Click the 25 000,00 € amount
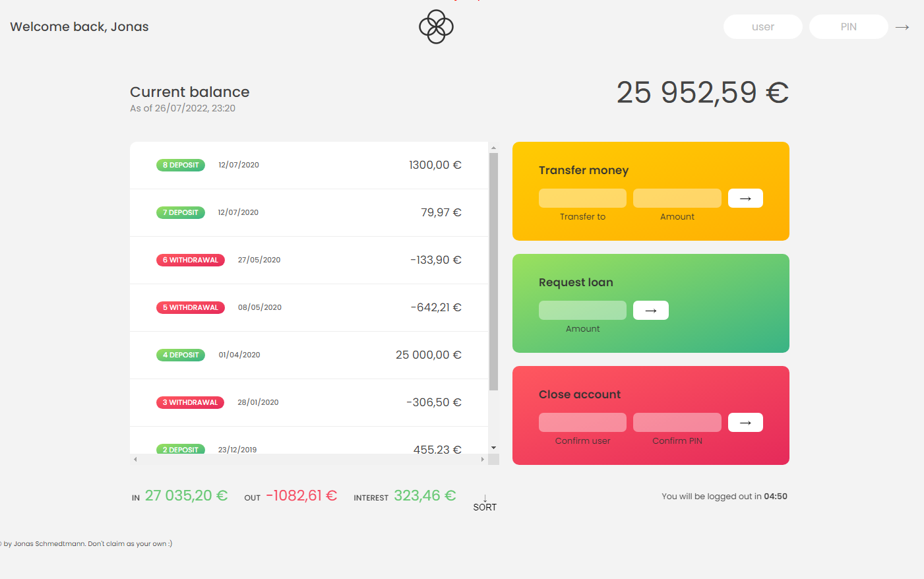This screenshot has height=579, width=924. point(429,355)
